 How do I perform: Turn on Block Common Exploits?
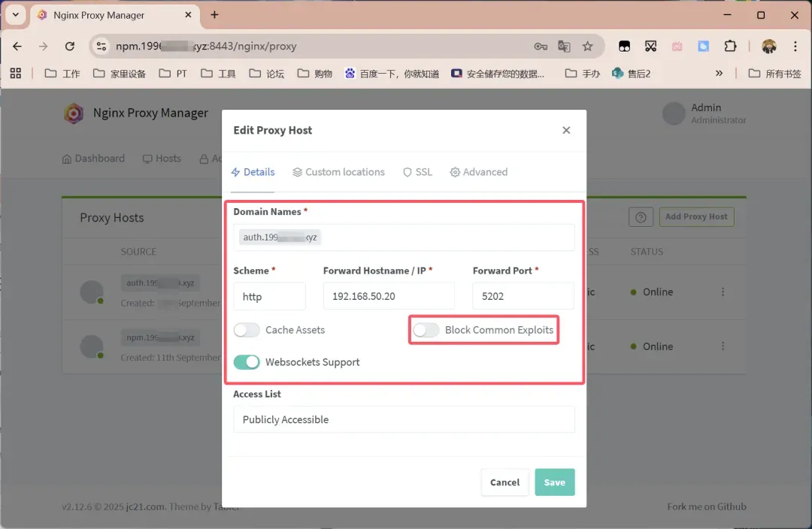426,330
